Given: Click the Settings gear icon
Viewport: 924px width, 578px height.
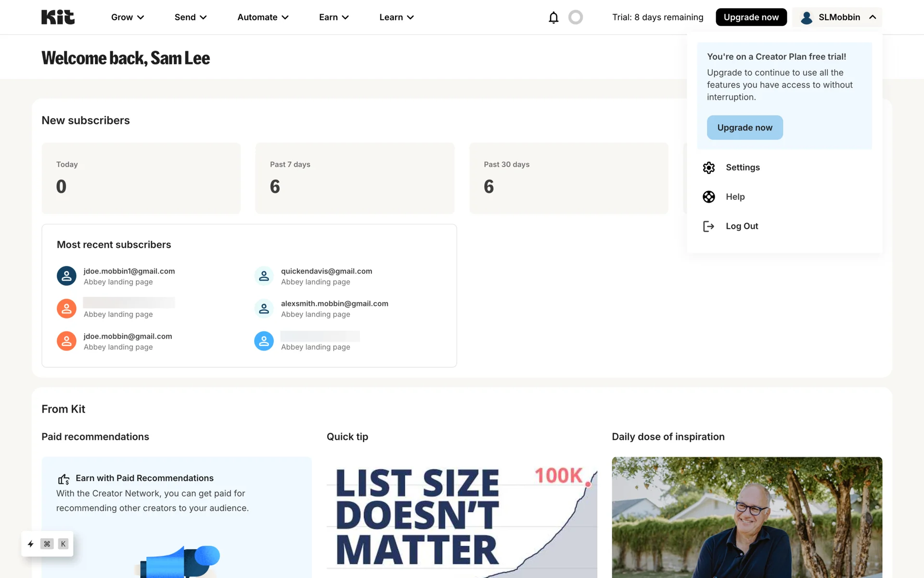Looking at the screenshot, I should 708,168.
